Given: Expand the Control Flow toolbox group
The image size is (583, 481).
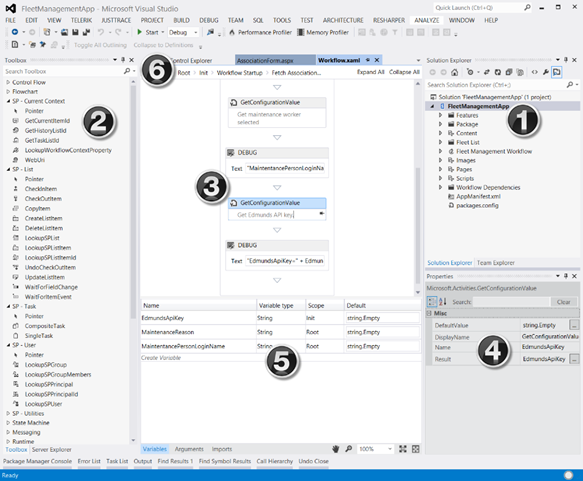Looking at the screenshot, I should click(8, 82).
